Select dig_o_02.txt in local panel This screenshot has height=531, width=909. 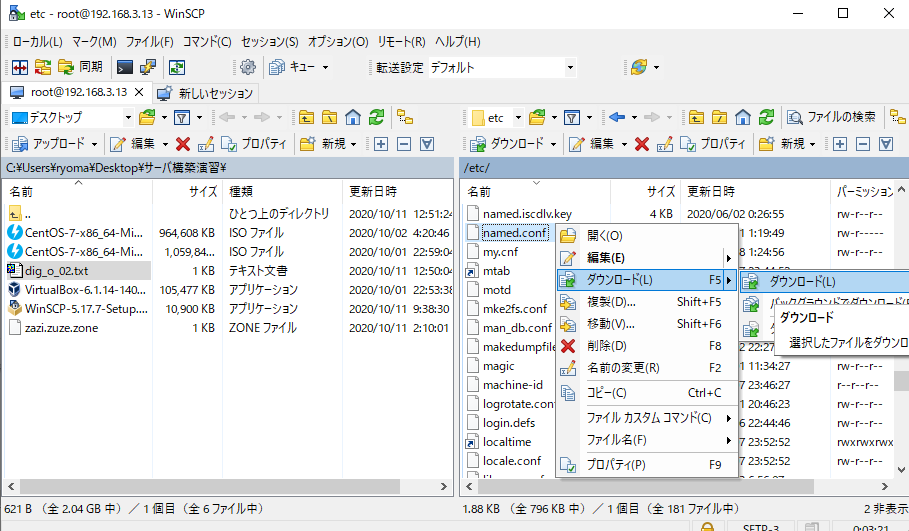(56, 271)
